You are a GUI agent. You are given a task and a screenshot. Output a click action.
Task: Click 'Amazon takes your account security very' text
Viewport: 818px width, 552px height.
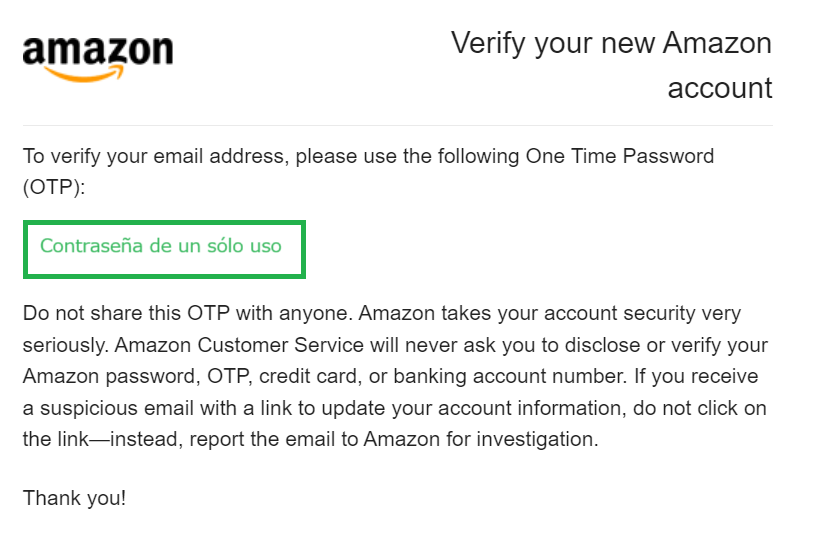pyautogui.click(x=550, y=313)
